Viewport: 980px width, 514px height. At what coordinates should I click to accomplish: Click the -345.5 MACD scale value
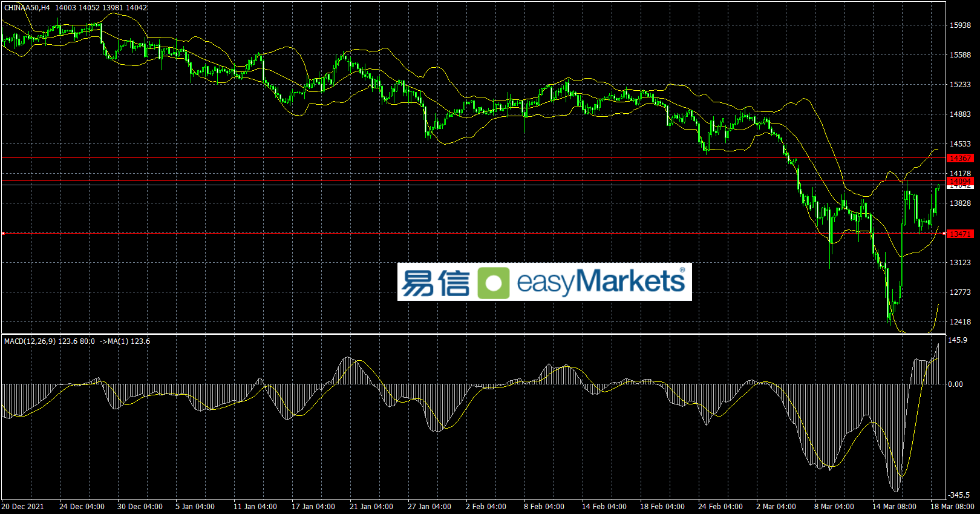[959, 495]
